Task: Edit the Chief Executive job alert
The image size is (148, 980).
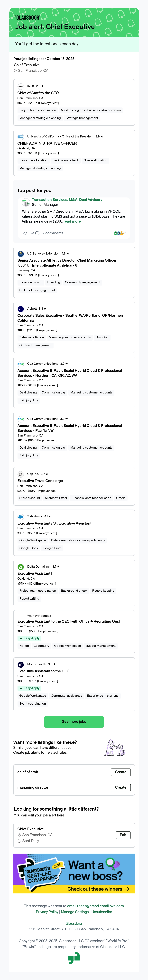Action: [x=123, y=835]
